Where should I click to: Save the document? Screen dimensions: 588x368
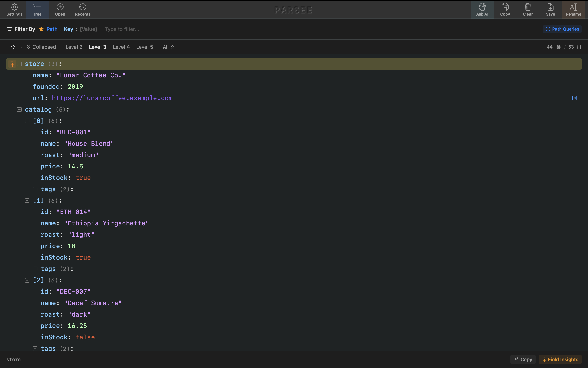pyautogui.click(x=550, y=10)
